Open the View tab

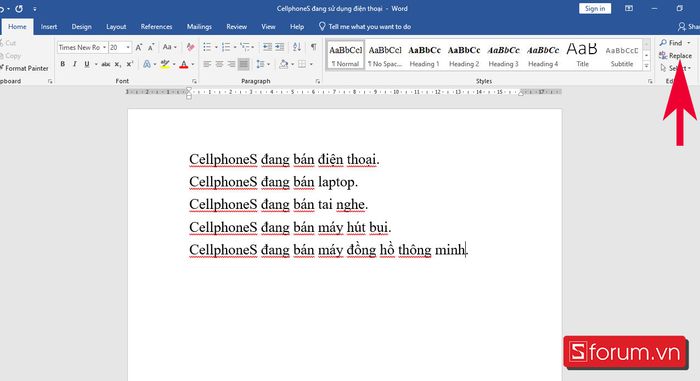click(x=268, y=27)
